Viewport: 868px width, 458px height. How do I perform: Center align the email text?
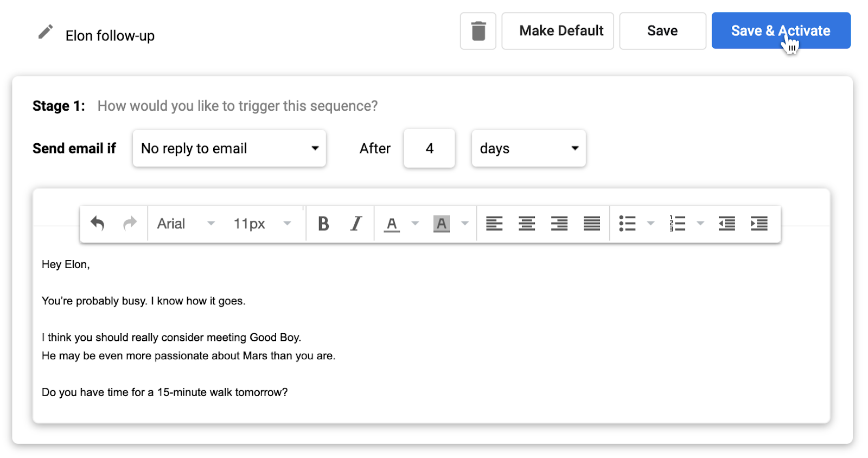coord(526,224)
